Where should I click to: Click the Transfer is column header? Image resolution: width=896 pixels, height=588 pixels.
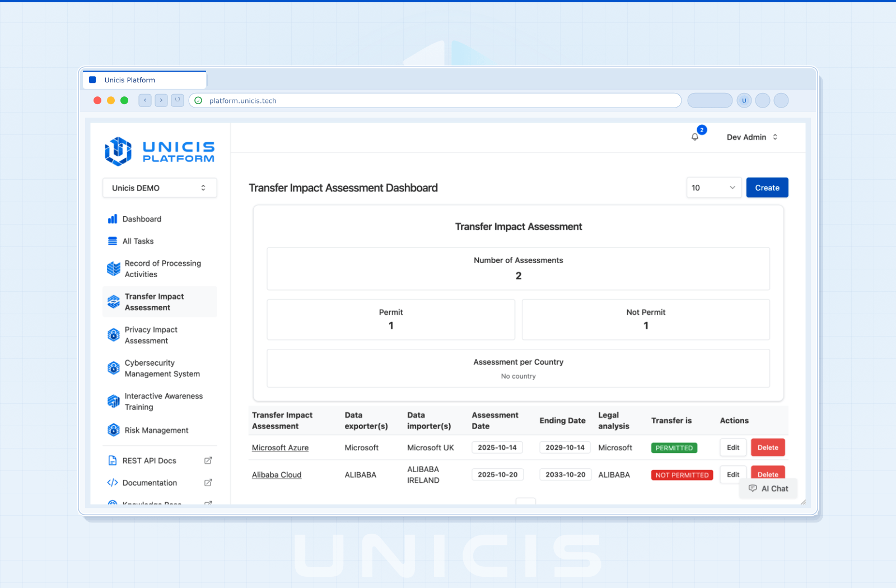point(671,421)
